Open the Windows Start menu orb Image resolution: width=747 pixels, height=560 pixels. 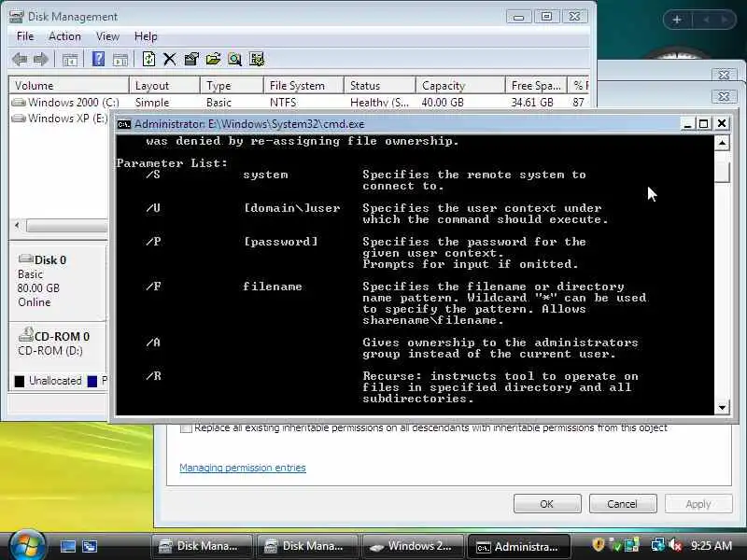pos(26,544)
